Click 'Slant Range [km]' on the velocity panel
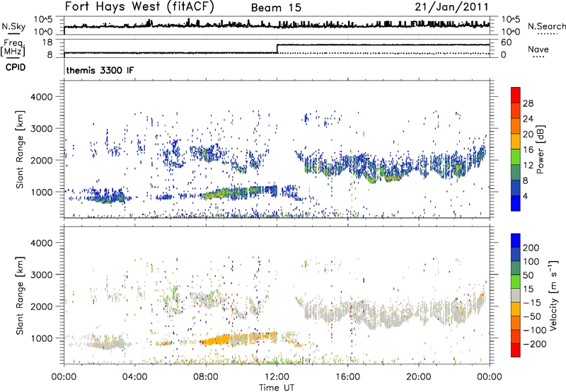Screen dimensions: 566x392 20,295
